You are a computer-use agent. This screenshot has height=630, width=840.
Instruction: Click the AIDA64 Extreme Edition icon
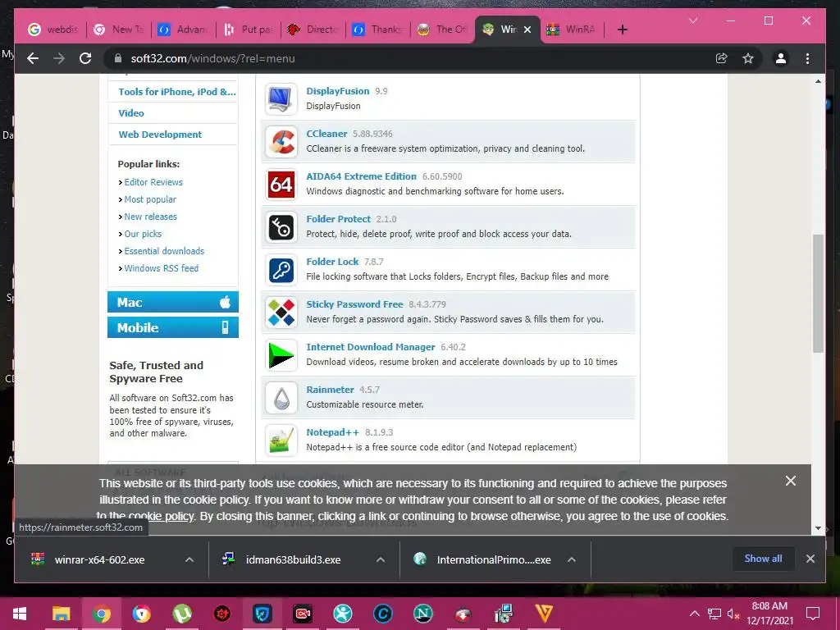pos(281,185)
